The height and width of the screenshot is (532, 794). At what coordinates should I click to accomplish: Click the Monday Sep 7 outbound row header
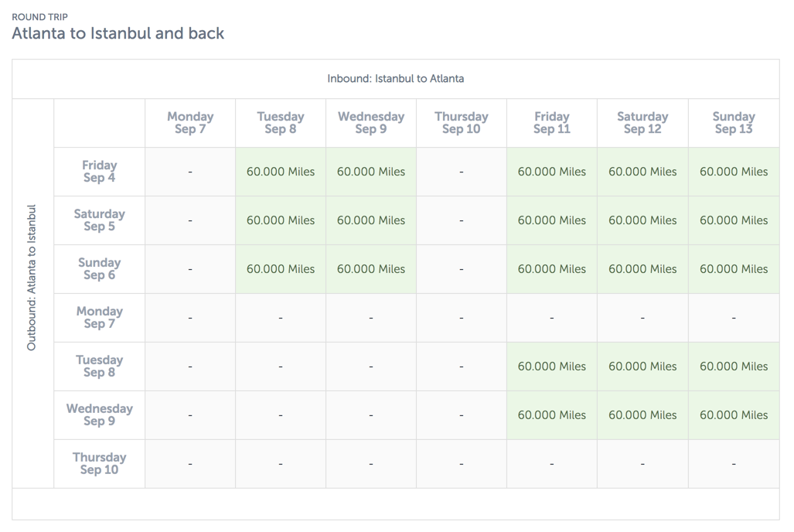(x=99, y=318)
